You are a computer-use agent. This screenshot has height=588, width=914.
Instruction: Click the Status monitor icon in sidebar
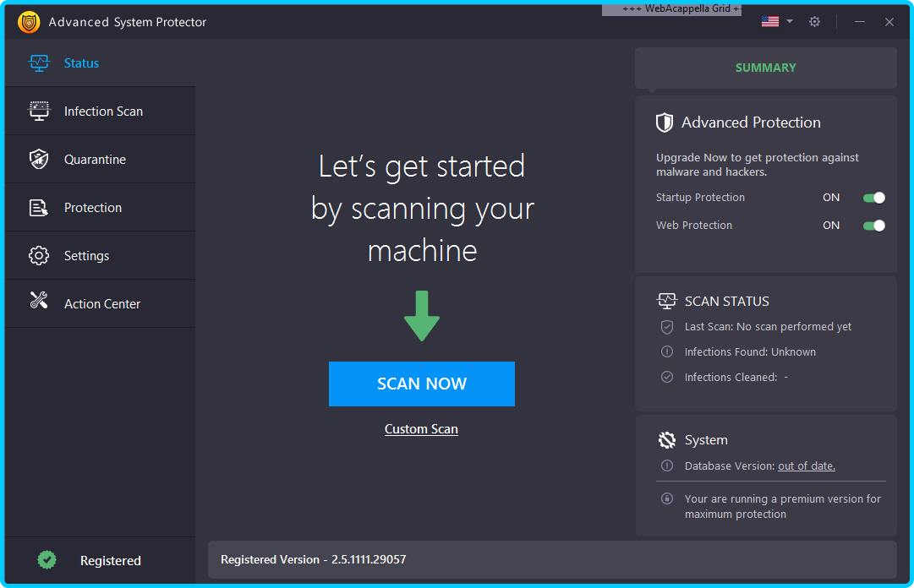(39, 63)
